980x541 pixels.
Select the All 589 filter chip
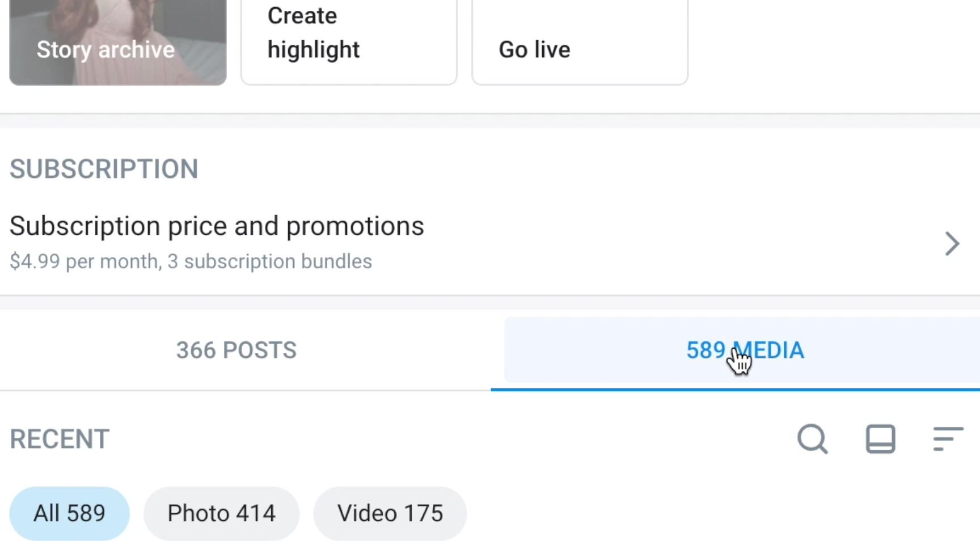(x=69, y=513)
